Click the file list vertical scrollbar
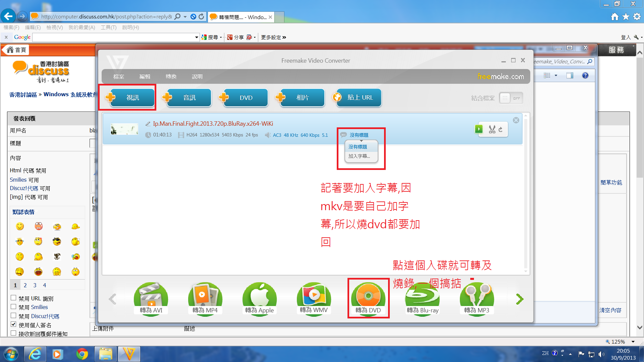 click(x=526, y=193)
